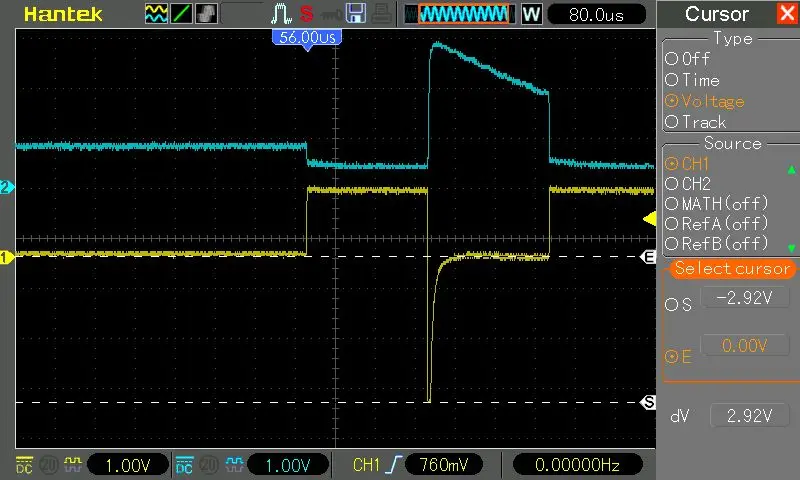This screenshot has height=480, width=800.
Task: Click the CH1 trigger source label
Action: tap(366, 465)
